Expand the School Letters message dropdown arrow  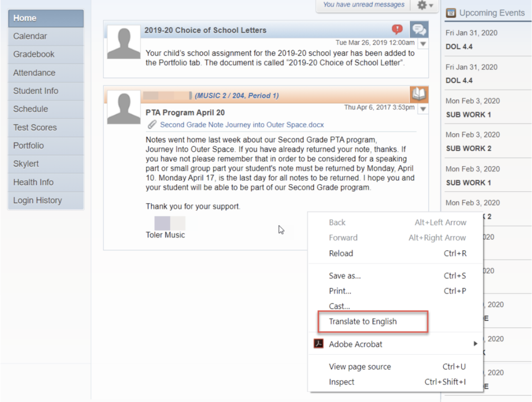pos(423,44)
